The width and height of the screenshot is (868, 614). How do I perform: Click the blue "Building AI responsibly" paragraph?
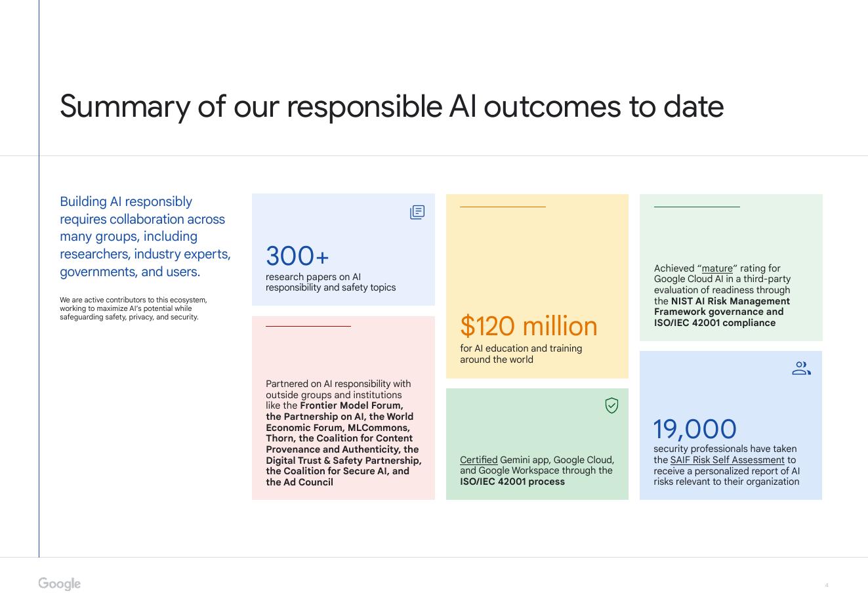145,236
